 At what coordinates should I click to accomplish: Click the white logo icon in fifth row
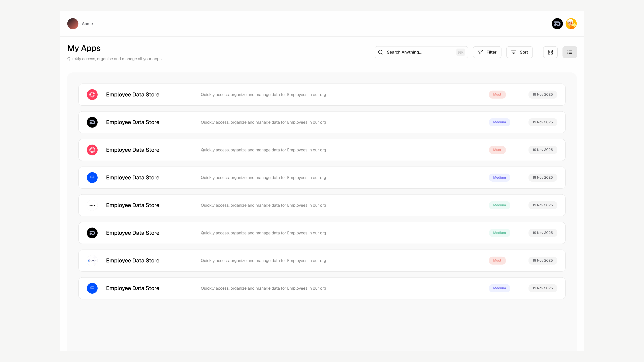92,205
